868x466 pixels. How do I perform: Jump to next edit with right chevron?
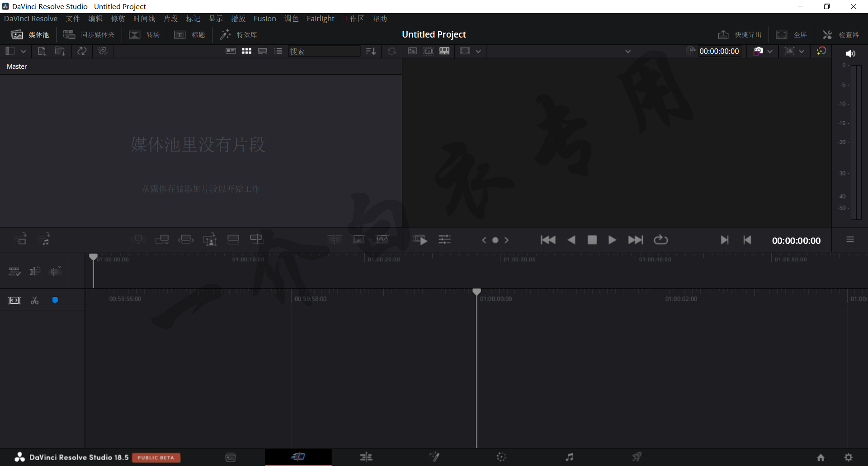(x=506, y=240)
